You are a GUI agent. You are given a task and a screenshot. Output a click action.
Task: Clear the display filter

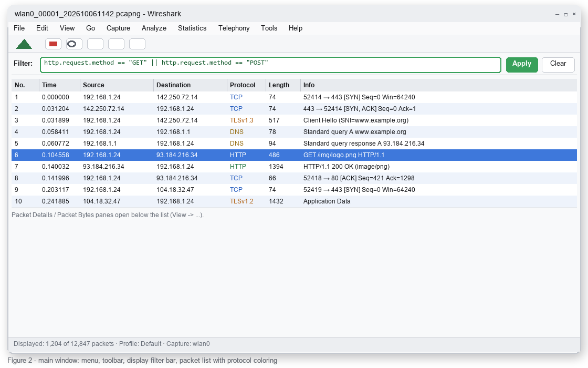click(558, 65)
